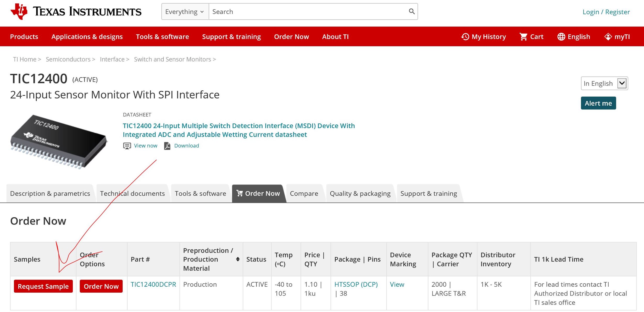Sort by Preproduction / Production Material arrows

tap(237, 259)
